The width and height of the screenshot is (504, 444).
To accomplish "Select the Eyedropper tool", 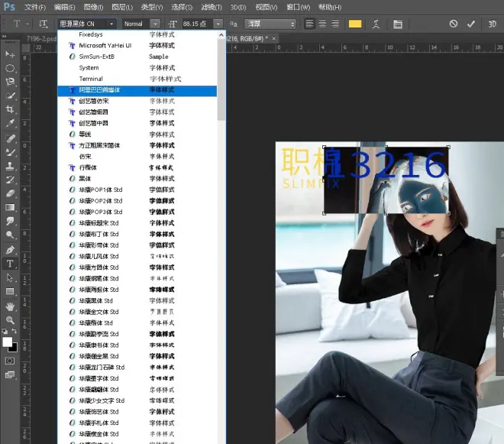I will click(10, 123).
